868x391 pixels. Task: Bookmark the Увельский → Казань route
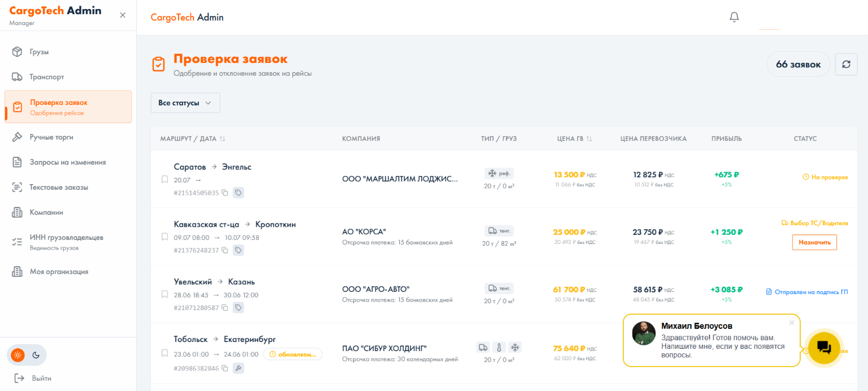coord(164,295)
